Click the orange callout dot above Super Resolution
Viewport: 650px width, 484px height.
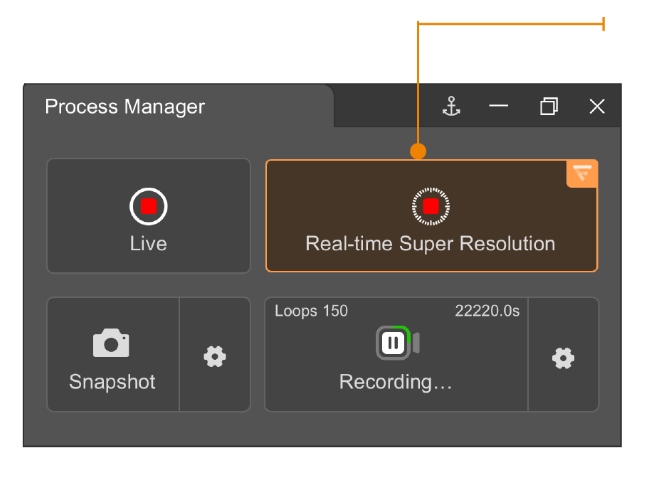pyautogui.click(x=418, y=152)
